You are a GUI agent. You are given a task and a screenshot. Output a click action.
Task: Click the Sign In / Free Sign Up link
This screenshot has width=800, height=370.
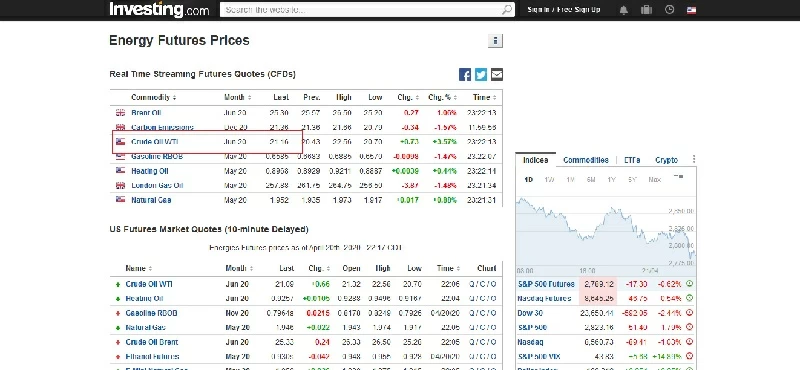pyautogui.click(x=564, y=10)
